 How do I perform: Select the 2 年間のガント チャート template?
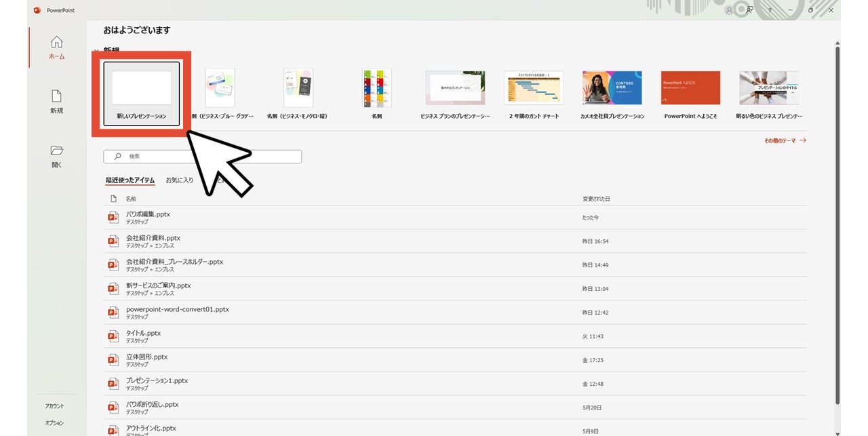click(534, 94)
